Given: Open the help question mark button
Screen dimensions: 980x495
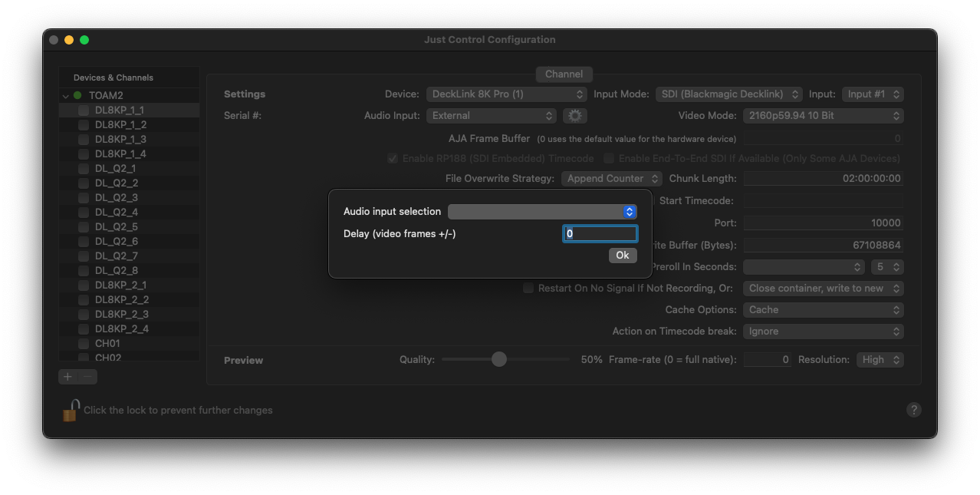Looking at the screenshot, I should 913,410.
